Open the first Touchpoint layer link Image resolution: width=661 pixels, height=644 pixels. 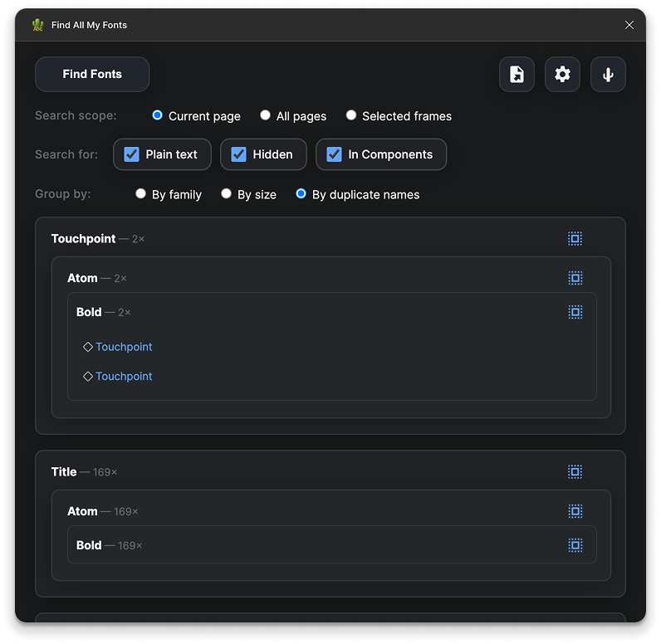(124, 347)
